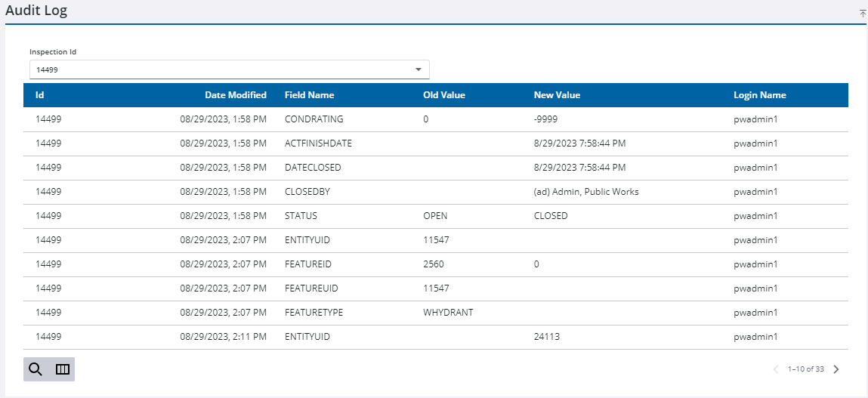Screen dimensions: 868x398
Task: Sort by Field Name column header
Action: click(x=310, y=95)
